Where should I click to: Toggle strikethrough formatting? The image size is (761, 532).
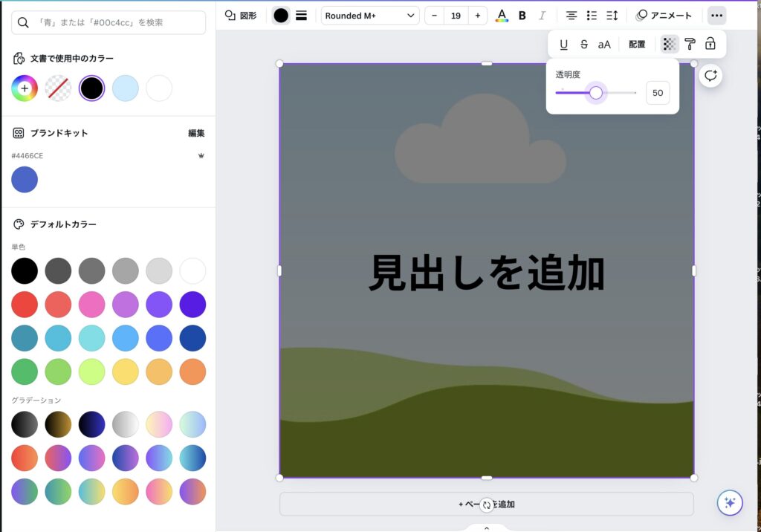583,45
